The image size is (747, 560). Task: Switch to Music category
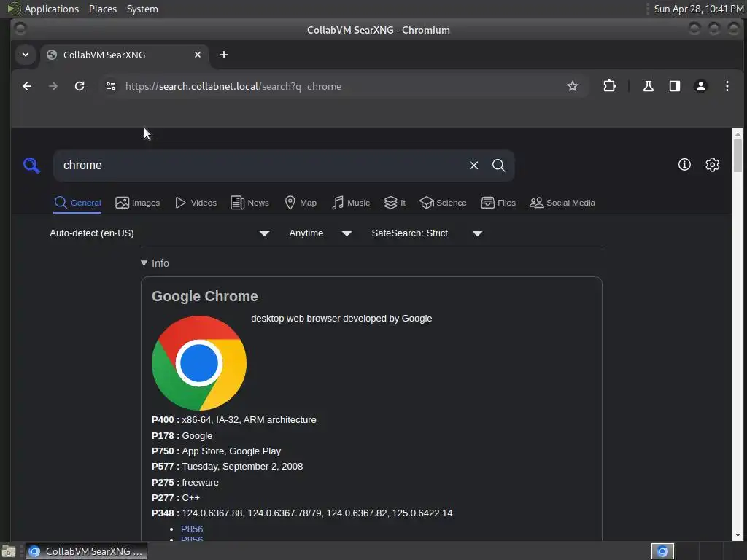coord(351,203)
